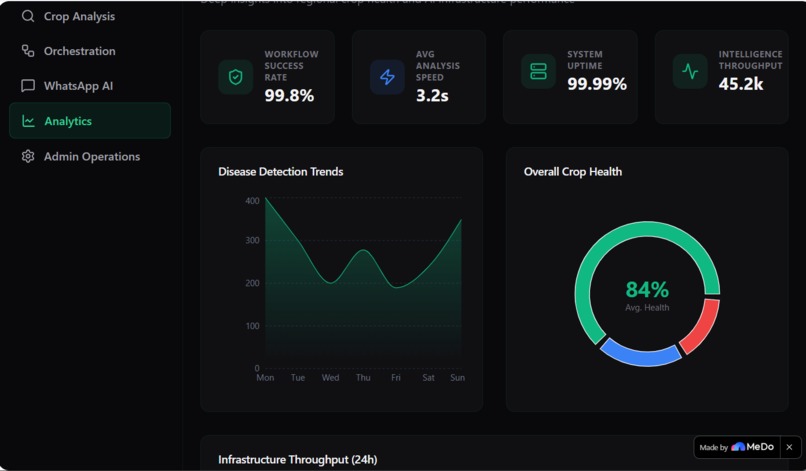806x471 pixels.
Task: Click the Disease Detection Trends heading
Action: click(x=281, y=172)
